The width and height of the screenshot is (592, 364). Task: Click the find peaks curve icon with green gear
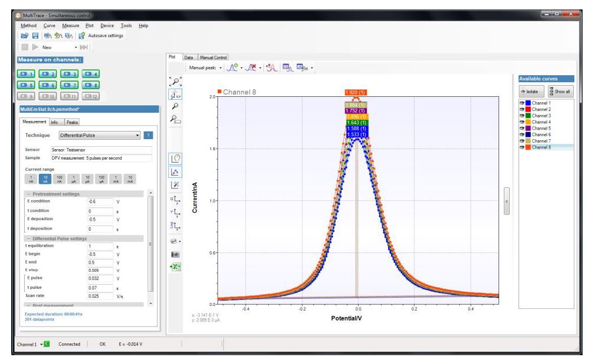(232, 68)
